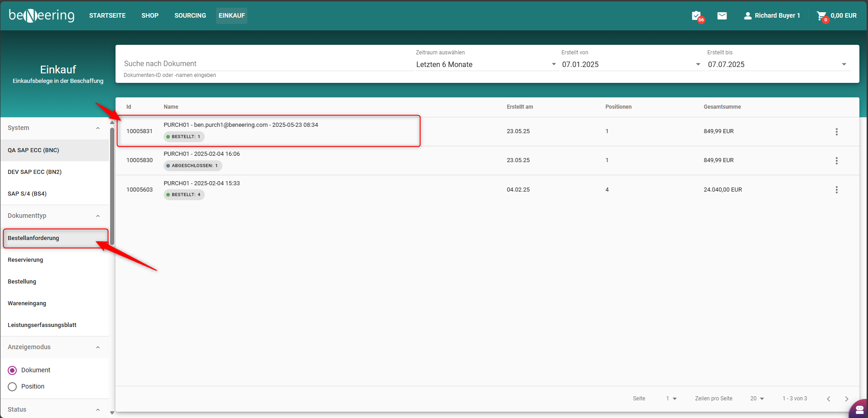
Task: Go to next page with right chevron
Action: click(846, 399)
